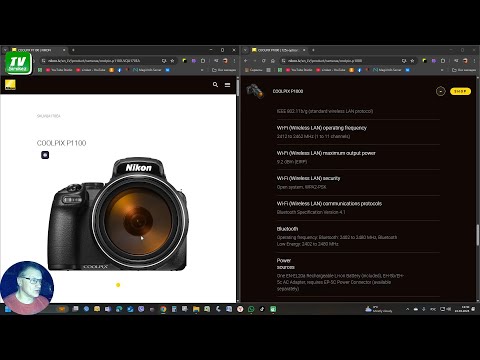Open tab search dropdown in left browser window
The height and width of the screenshot is (360, 480).
[x=5, y=50]
